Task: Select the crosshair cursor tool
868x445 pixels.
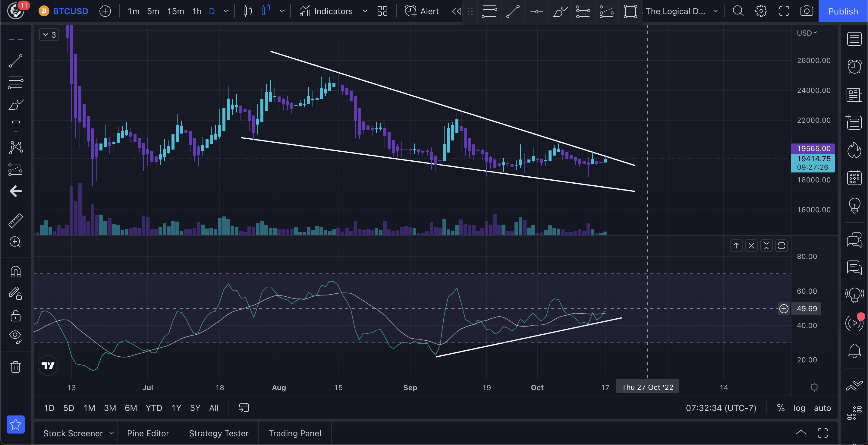Action: point(15,39)
